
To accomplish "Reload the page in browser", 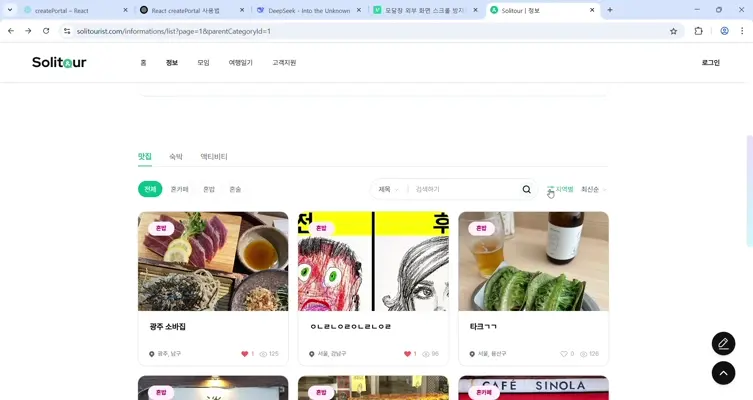I will pyautogui.click(x=46, y=31).
